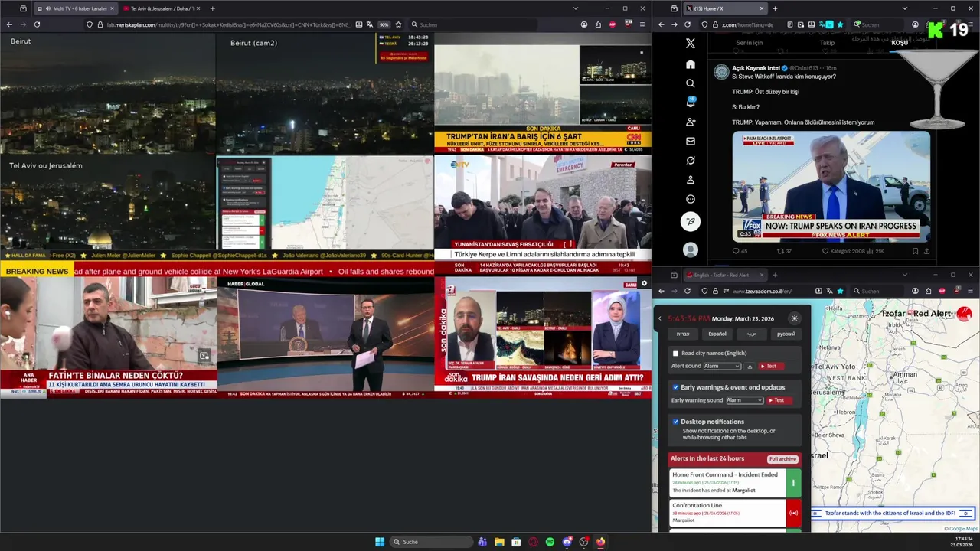980x551 pixels.
Task: Open Early warning sound Alarm dropdown
Action: click(x=744, y=400)
